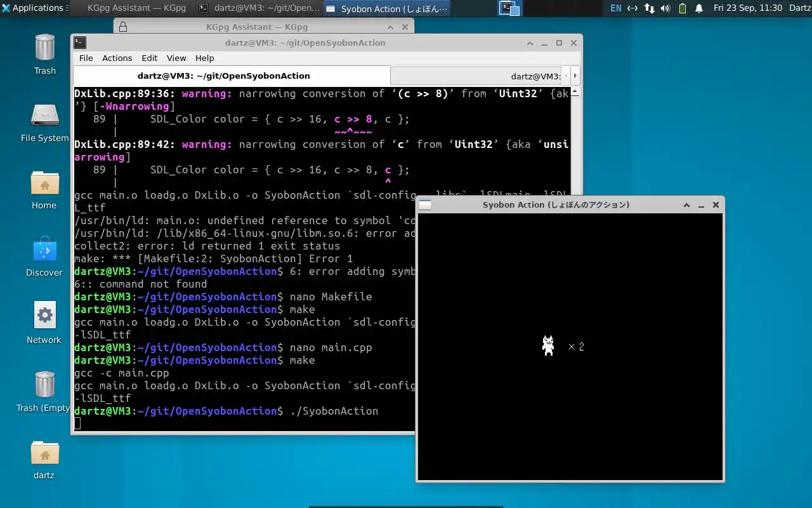Click the 'nano main.cpp' command text
The image size is (812, 508).
click(x=331, y=347)
